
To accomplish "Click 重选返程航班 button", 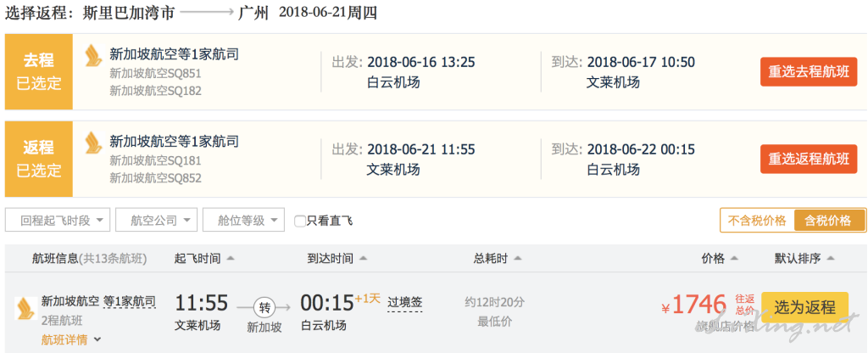I will tap(808, 159).
